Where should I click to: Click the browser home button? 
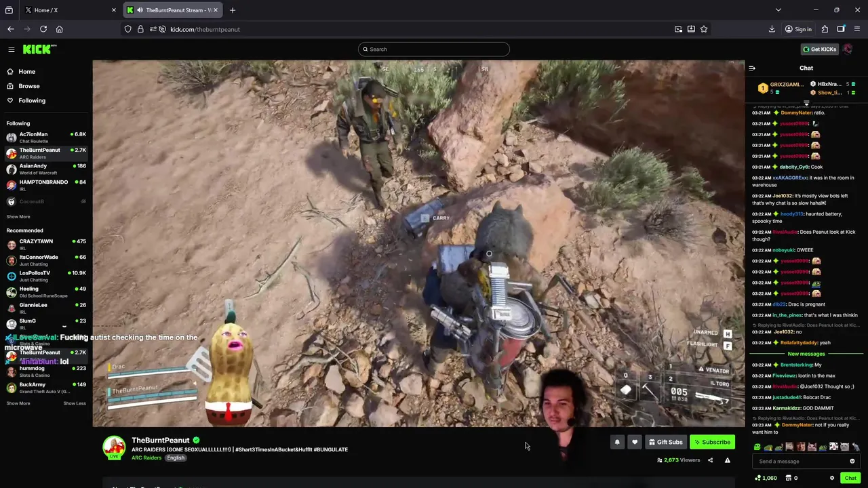[60, 29]
